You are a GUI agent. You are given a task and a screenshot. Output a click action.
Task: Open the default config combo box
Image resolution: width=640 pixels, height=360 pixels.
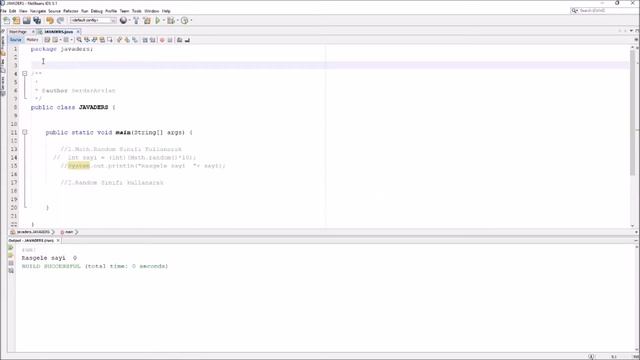(x=93, y=20)
